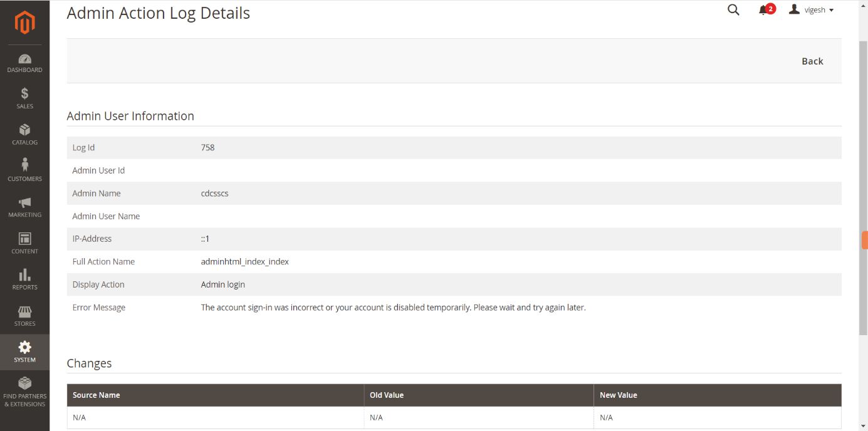Viewport: 868px width, 431px height.
Task: Click the Back button
Action: pos(812,61)
